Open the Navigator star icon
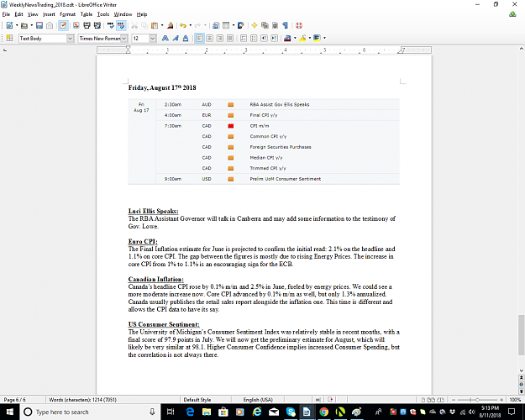The image size is (525, 420). (255, 25)
